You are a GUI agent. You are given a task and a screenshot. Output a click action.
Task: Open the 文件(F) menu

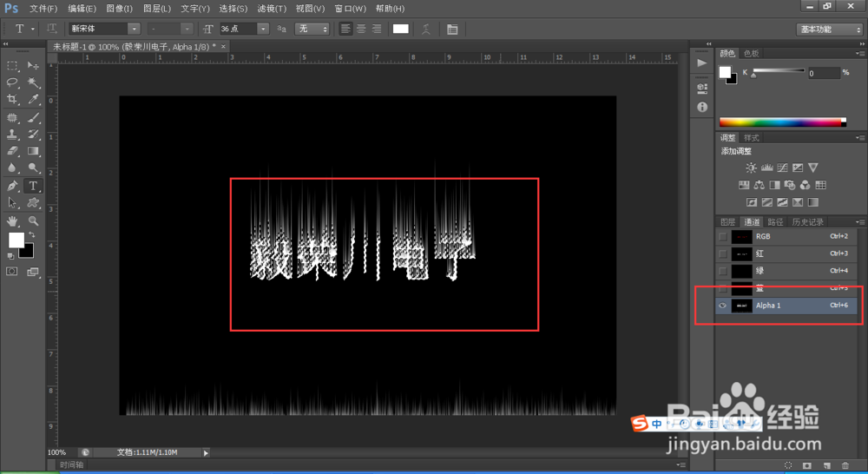point(43,9)
